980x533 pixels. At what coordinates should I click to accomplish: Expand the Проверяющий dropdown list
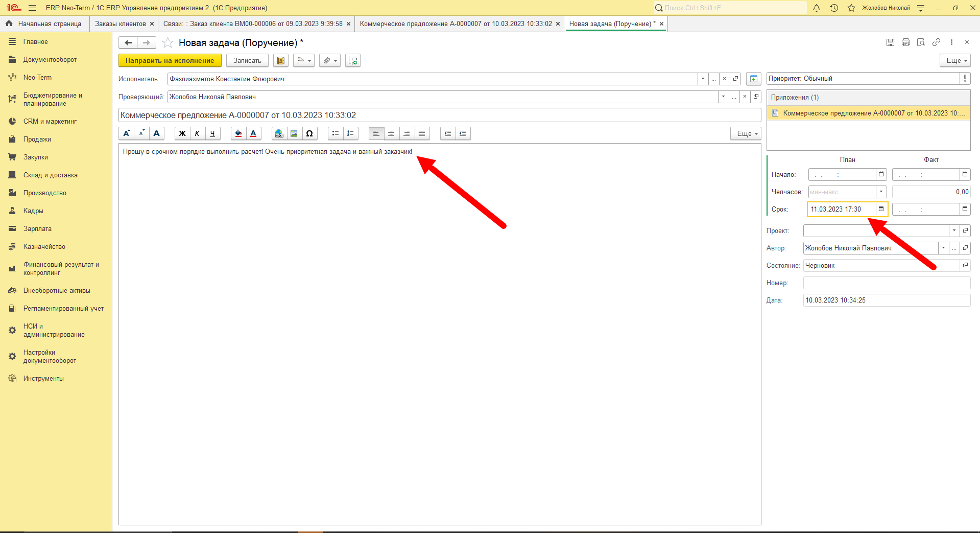(723, 97)
